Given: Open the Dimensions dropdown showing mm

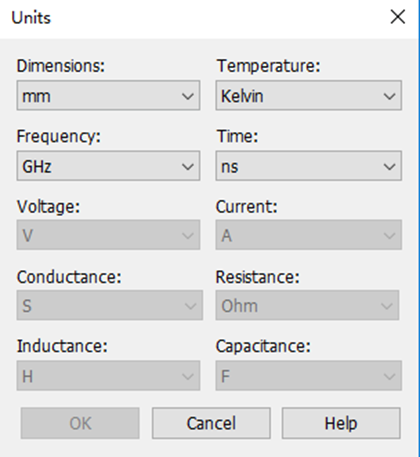Looking at the screenshot, I should (x=108, y=95).
